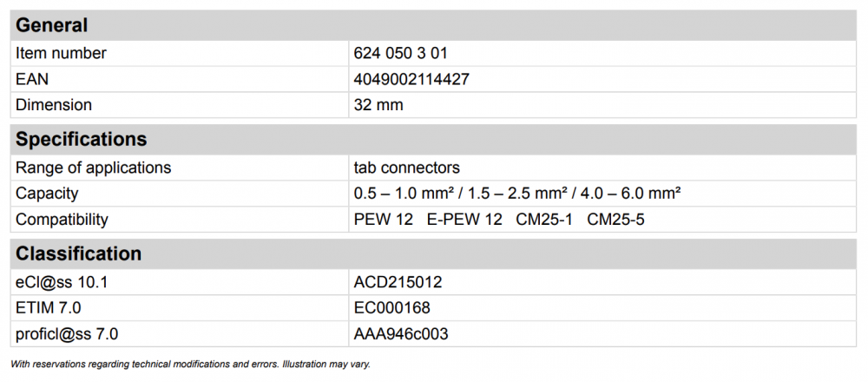This screenshot has width=868, height=382.
Task: Click the EAN row label
Action: (31, 79)
